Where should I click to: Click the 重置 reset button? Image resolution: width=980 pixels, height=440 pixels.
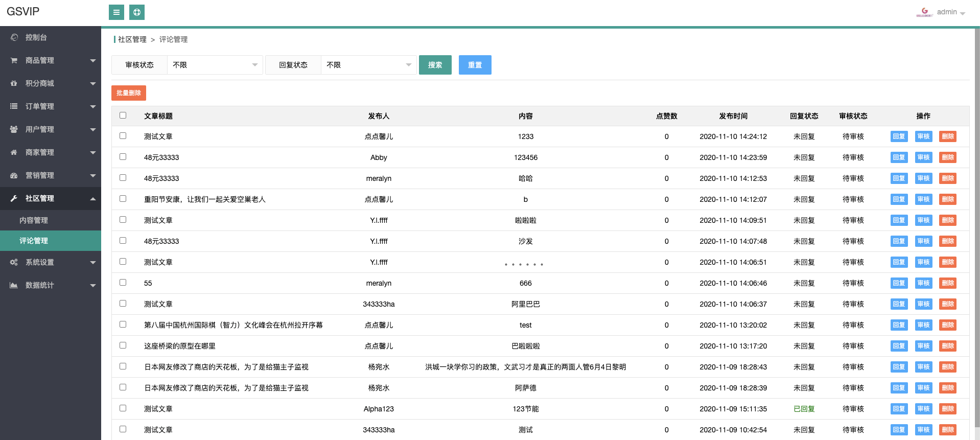point(475,65)
